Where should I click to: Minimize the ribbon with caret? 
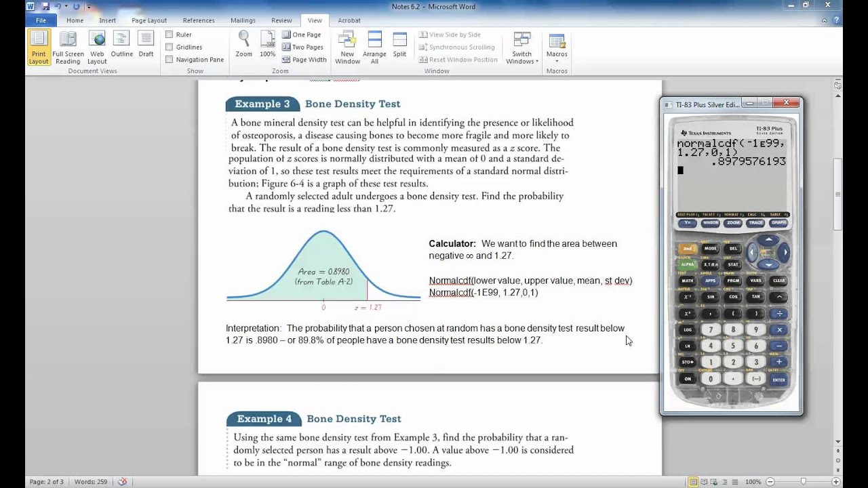[824, 20]
